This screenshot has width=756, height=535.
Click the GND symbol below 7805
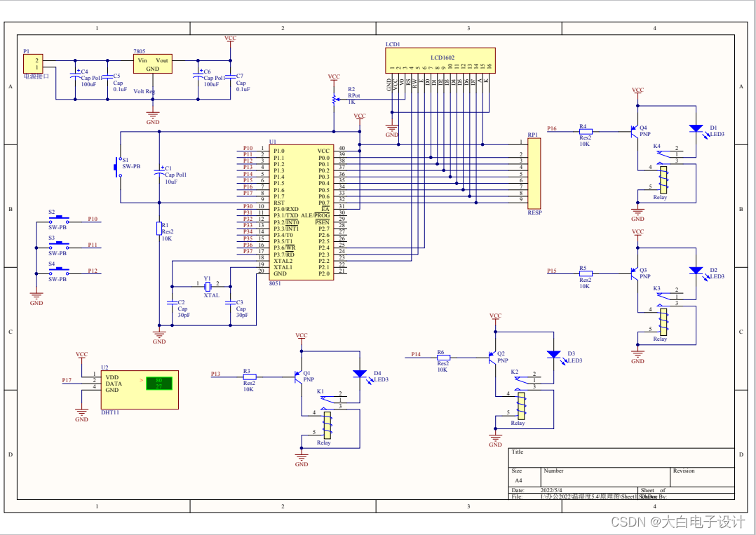point(153,116)
